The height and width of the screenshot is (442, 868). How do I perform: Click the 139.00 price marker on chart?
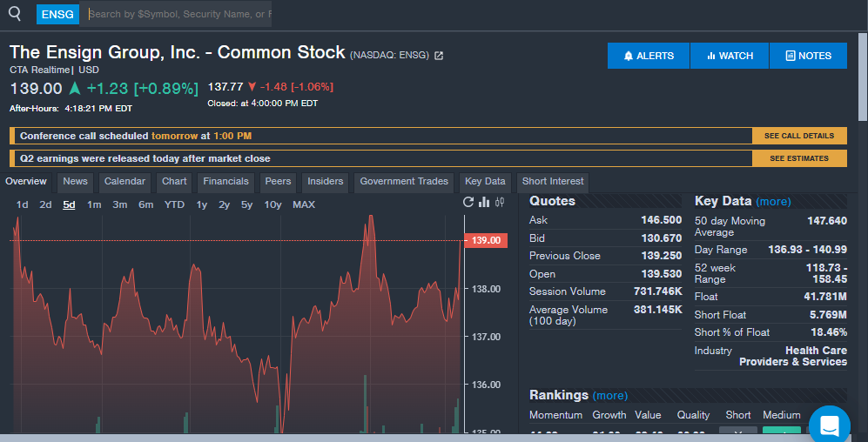point(486,240)
